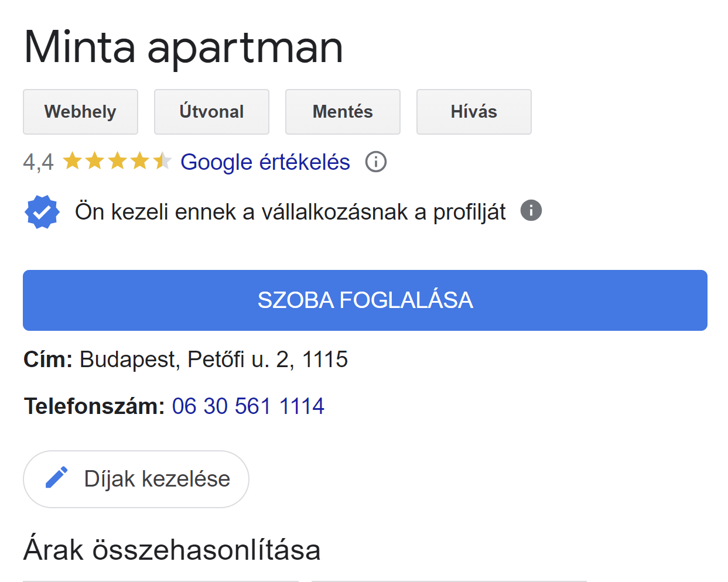
Task: Click the Útvonal button
Action: coord(211,112)
